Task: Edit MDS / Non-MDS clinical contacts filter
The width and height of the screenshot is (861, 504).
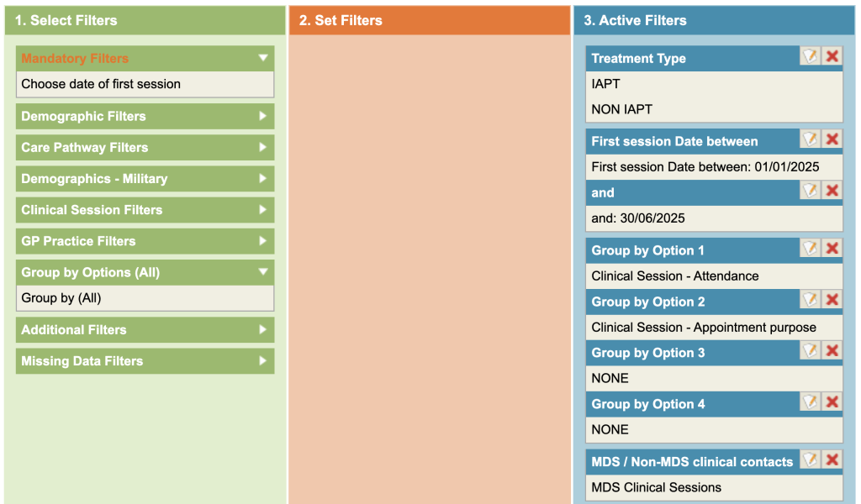Action: point(810,460)
